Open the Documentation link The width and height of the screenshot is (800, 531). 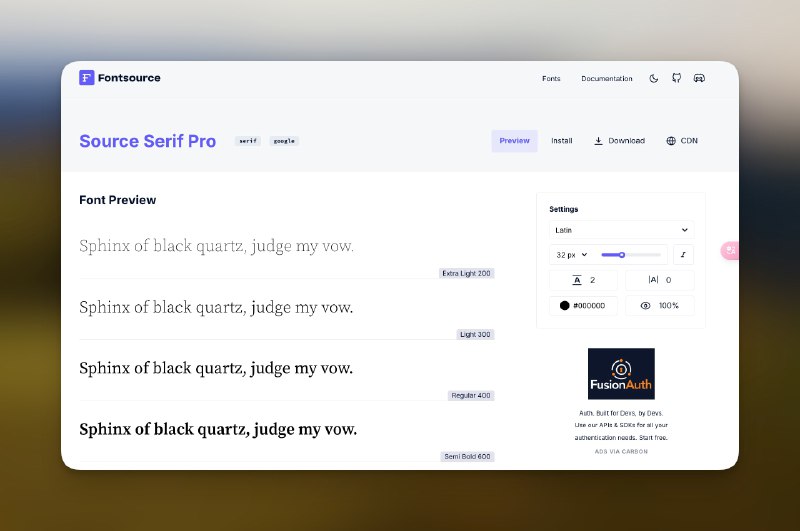(x=607, y=79)
